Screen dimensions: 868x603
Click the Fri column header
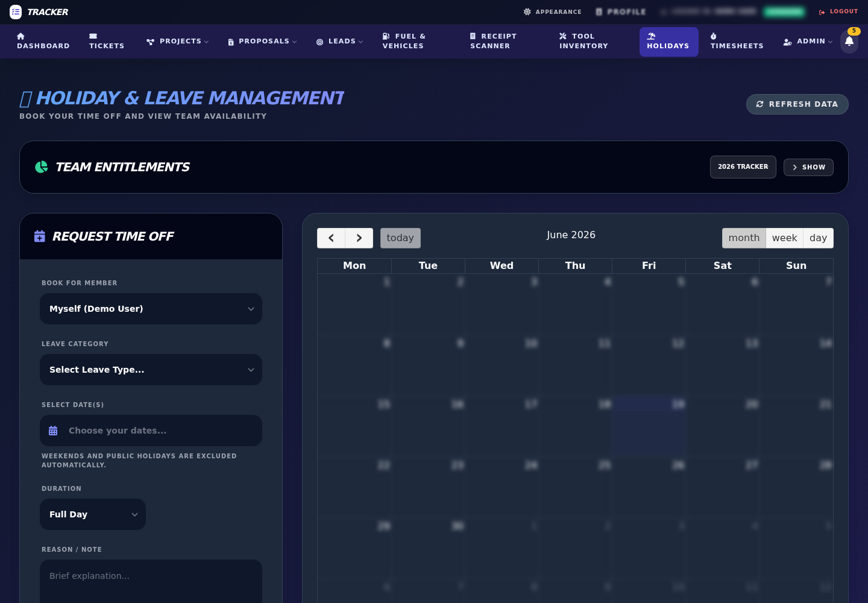[649, 266]
